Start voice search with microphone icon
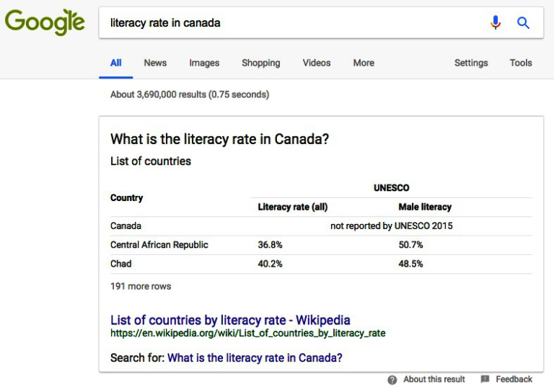This screenshot has height=392, width=554. click(495, 22)
